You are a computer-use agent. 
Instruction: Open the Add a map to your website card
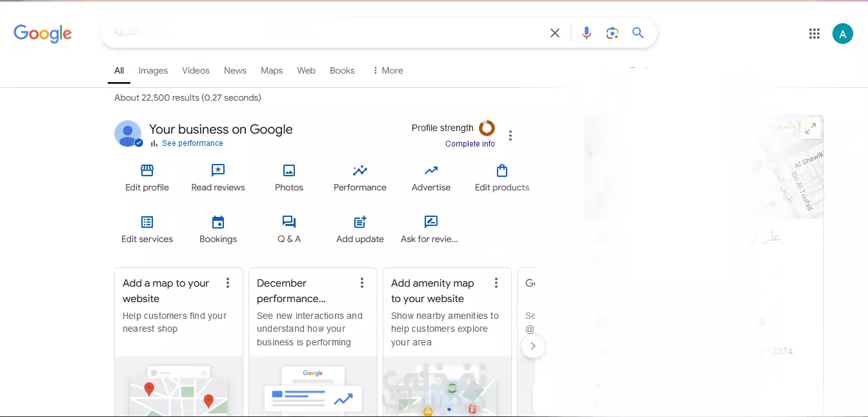click(166, 290)
